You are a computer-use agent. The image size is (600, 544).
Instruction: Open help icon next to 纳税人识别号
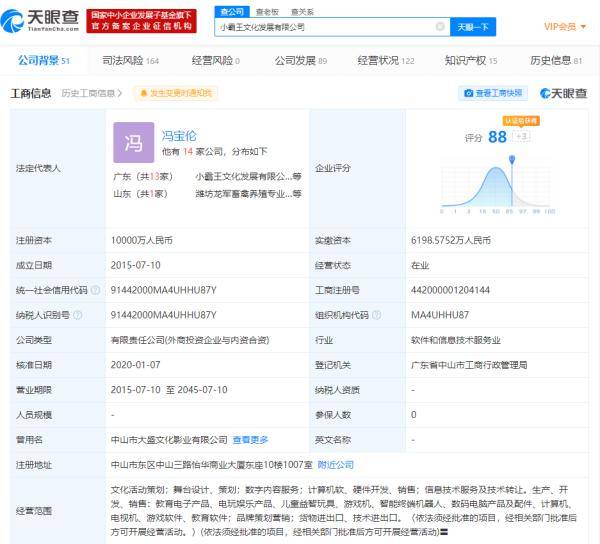pyautogui.click(x=77, y=315)
